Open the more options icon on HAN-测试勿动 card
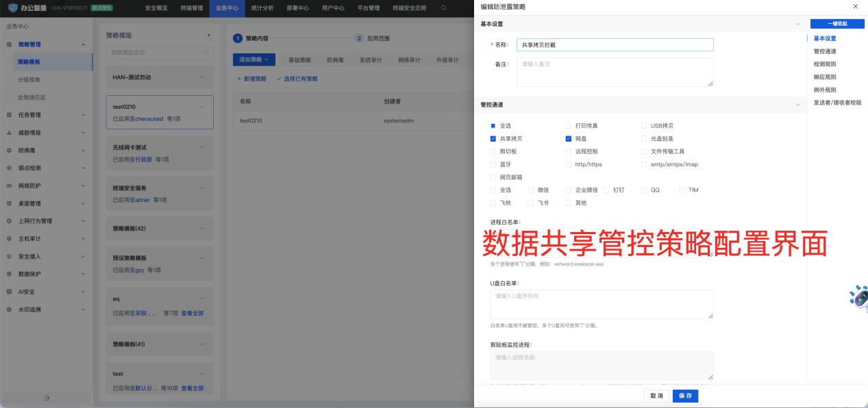 tap(202, 77)
